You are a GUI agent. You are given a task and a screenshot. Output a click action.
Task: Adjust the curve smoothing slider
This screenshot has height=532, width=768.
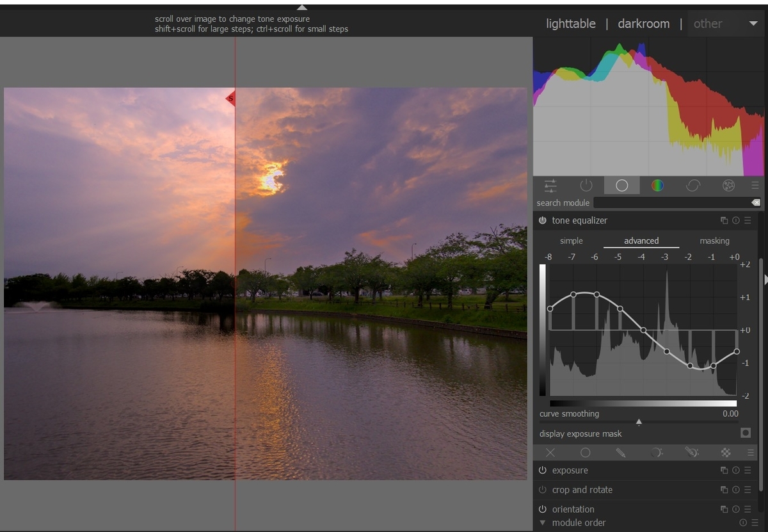coord(639,422)
